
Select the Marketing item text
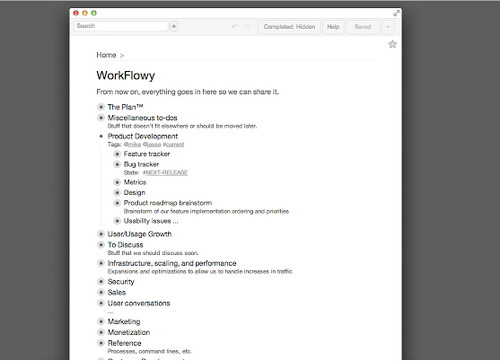coord(124,322)
